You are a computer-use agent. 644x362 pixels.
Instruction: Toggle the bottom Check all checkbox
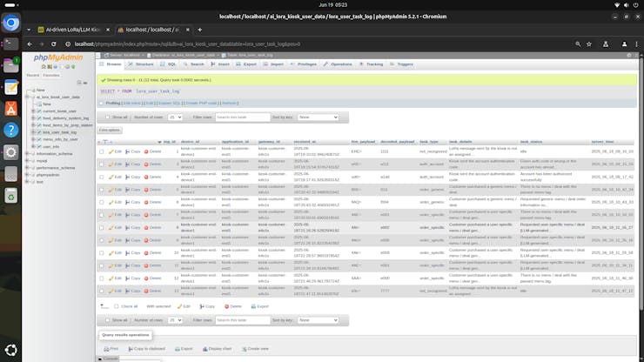coord(117,306)
